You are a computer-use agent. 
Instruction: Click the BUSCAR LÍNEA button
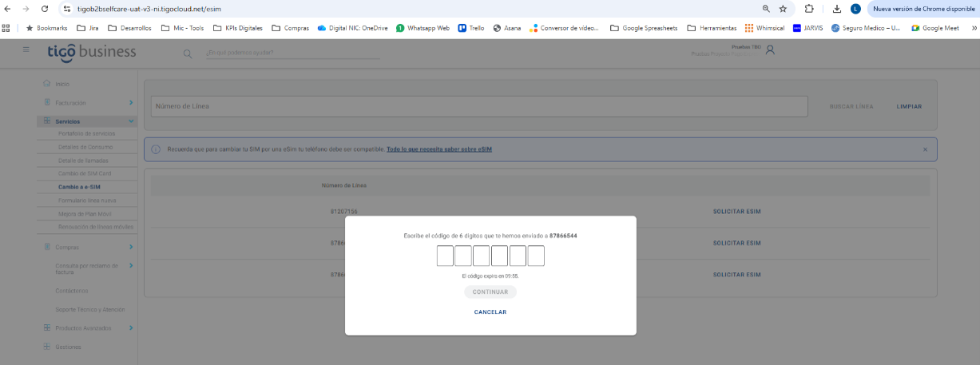pos(851,106)
